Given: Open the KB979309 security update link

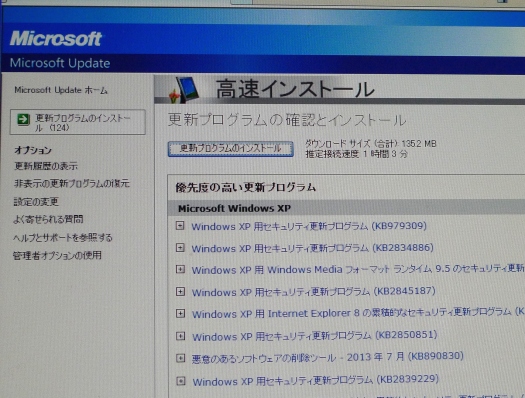Looking at the screenshot, I should tap(309, 226).
